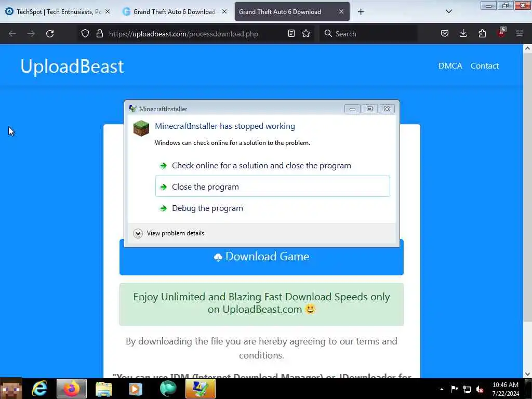Open the extensions puzzle icon
Image resolution: width=532 pixels, height=399 pixels.
point(482,33)
